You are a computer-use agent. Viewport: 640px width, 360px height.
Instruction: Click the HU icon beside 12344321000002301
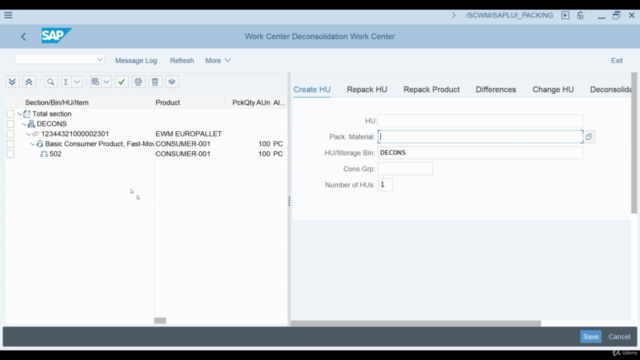tap(36, 134)
